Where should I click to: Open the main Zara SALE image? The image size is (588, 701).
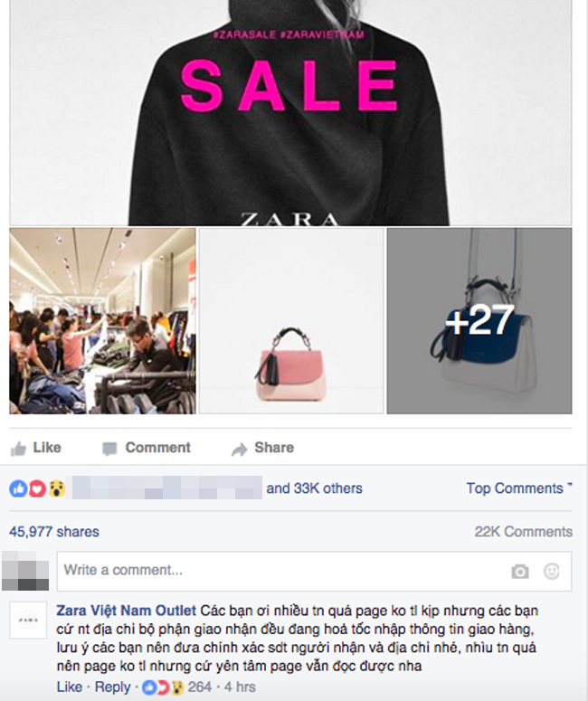[x=290, y=113]
